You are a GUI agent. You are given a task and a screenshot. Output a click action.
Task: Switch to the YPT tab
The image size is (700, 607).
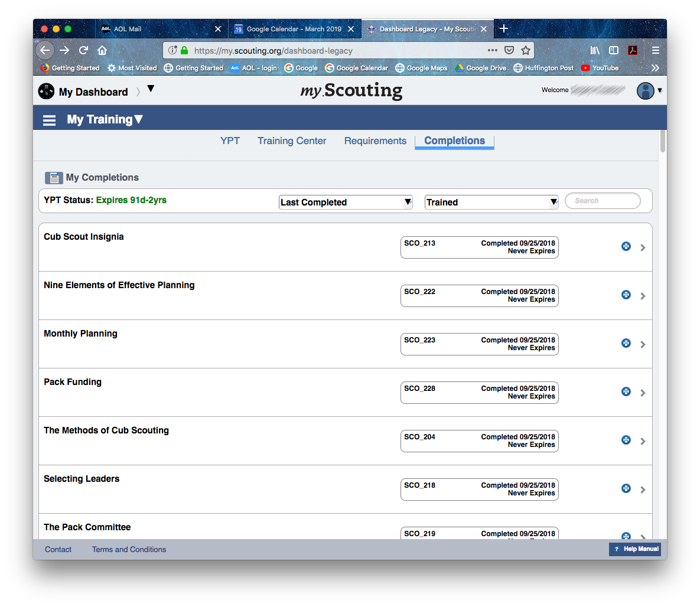(x=230, y=141)
